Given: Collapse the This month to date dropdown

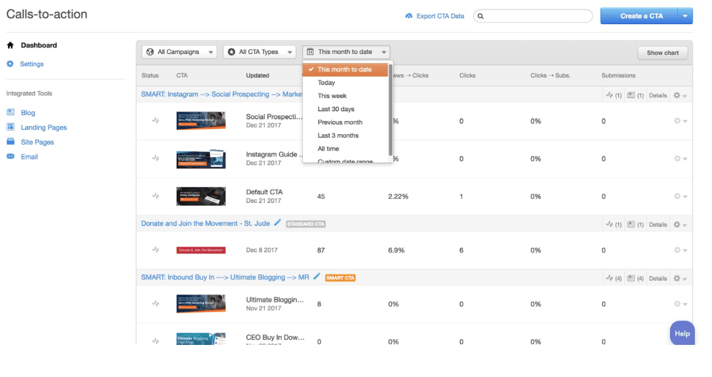Looking at the screenshot, I should 346,52.
